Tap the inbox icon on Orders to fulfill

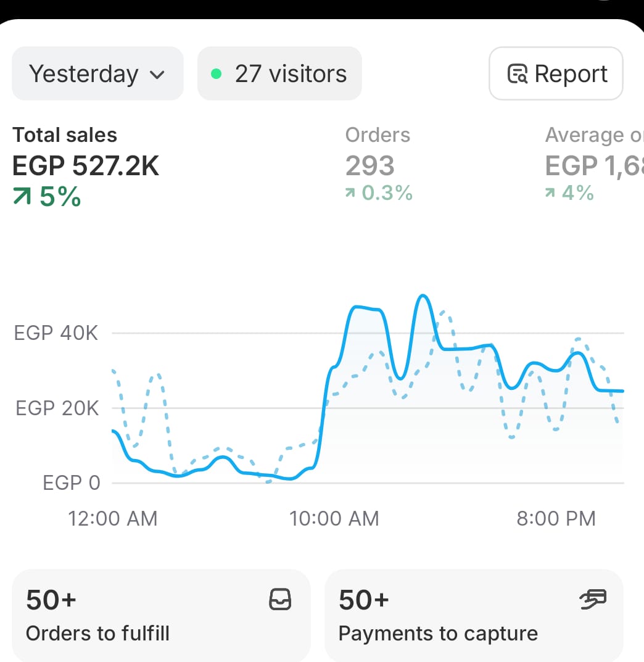[x=281, y=600]
